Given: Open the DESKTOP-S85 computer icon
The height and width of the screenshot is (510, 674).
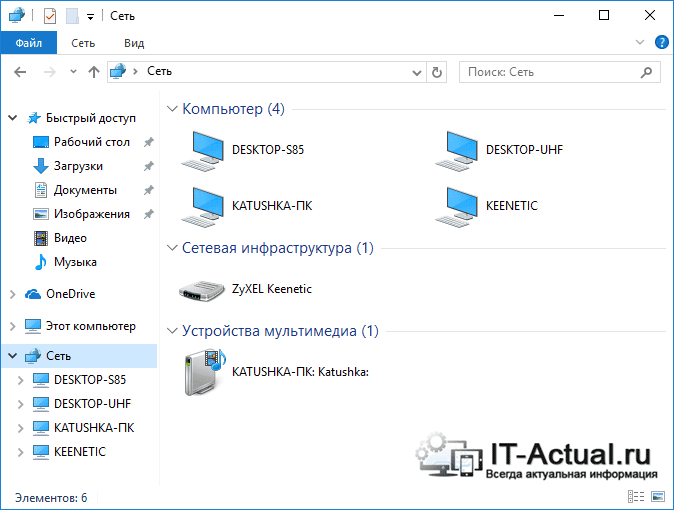Looking at the screenshot, I should (x=202, y=151).
